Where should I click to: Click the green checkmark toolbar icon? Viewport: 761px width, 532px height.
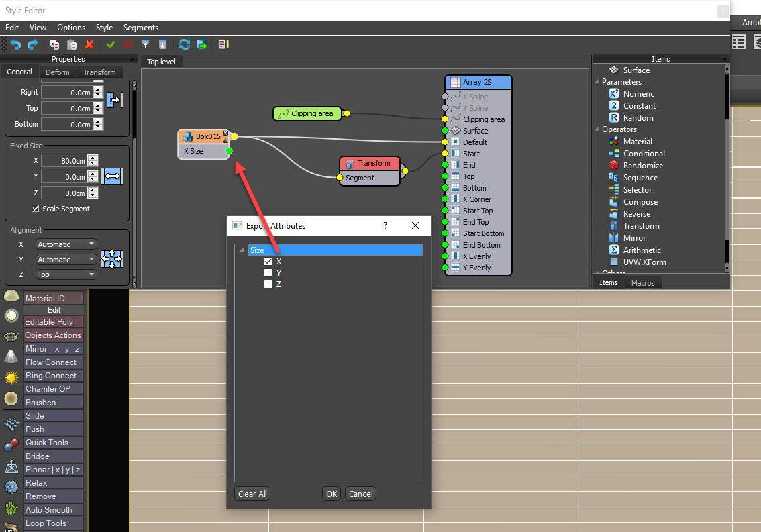(111, 44)
